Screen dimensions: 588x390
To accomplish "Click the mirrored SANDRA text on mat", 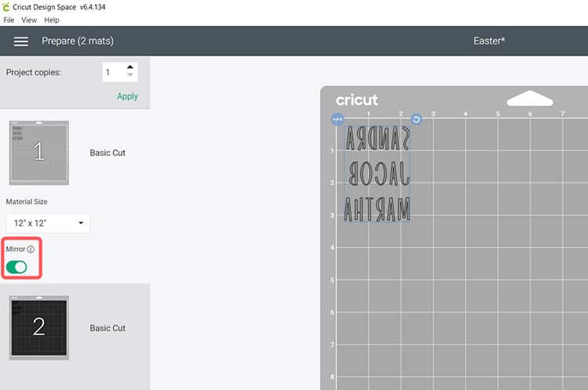I will 377,139.
